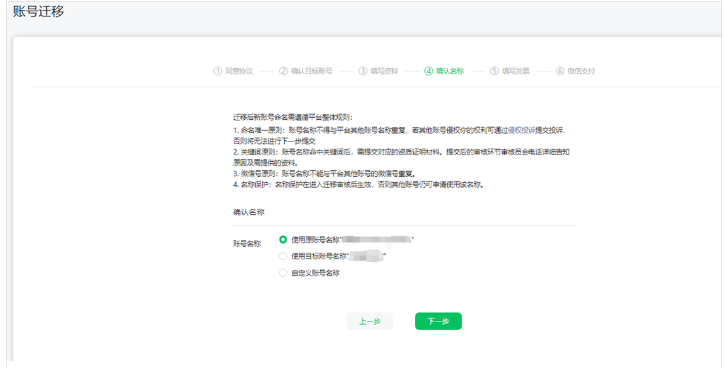Choose the 使用目标账号名称 radio option
Viewport: 725px width, 368px height.
click(x=283, y=256)
